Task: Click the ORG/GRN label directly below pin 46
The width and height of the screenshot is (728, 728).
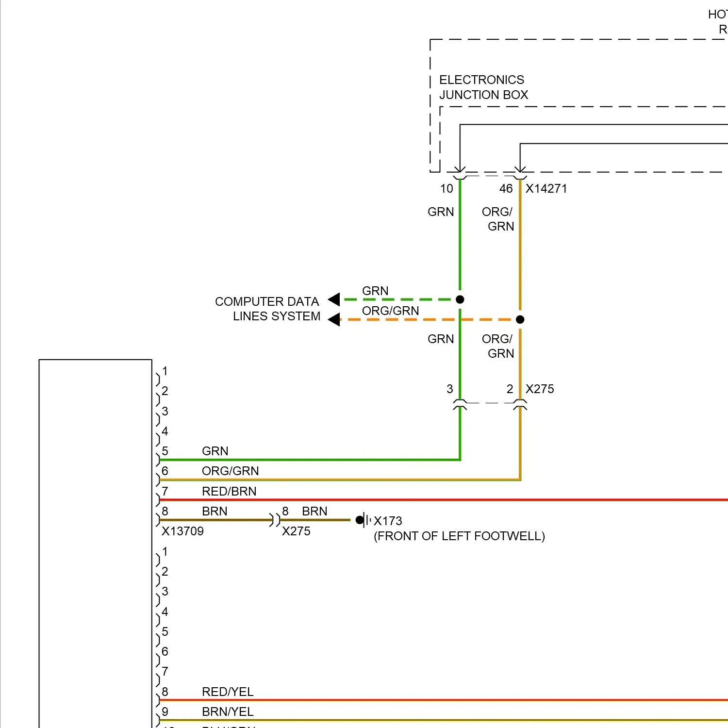Action: coord(497,219)
